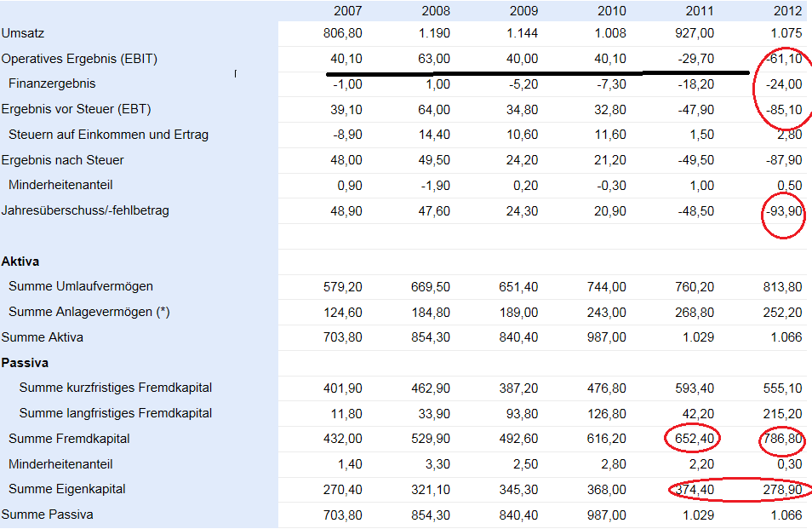The width and height of the screenshot is (812, 529).
Task: Click Finanzergebnis 2012 value -24,00
Action: (x=784, y=84)
